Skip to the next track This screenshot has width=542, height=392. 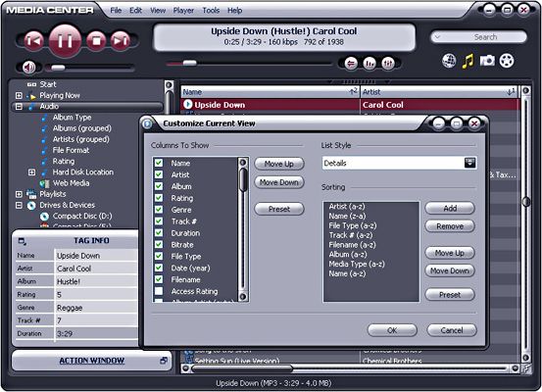click(x=121, y=41)
